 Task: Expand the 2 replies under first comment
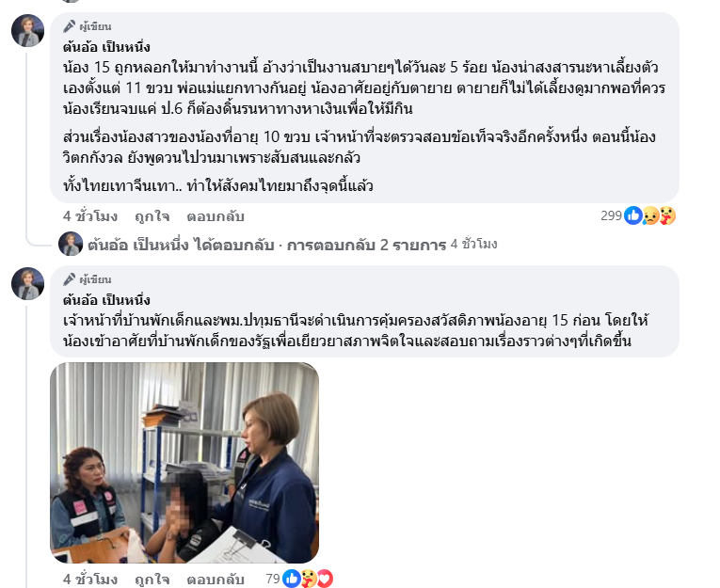click(x=266, y=245)
